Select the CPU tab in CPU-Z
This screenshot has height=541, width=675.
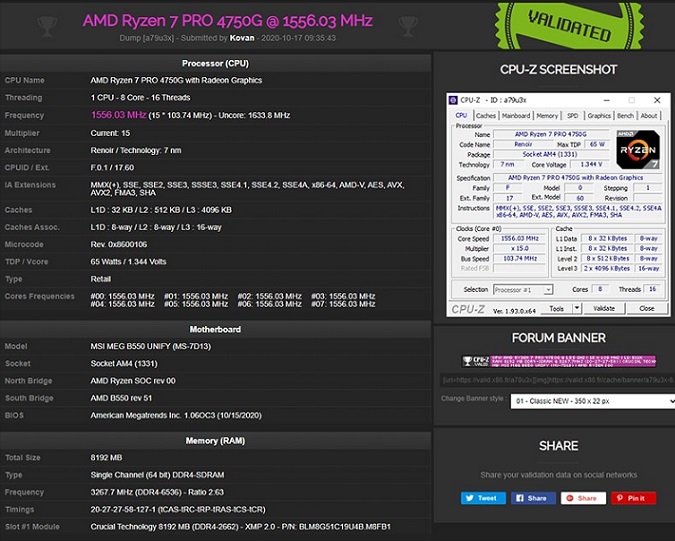pyautogui.click(x=461, y=115)
